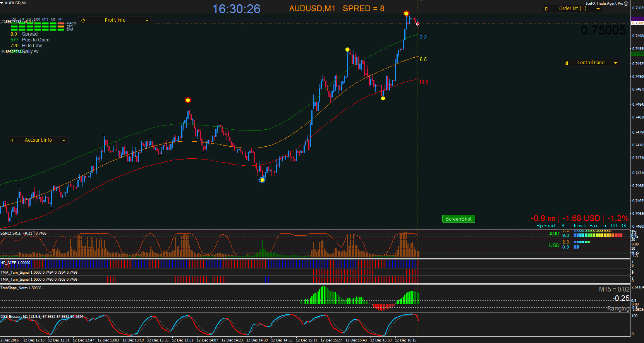This screenshot has height=343, width=644.
Task: Click the USD currency strength label
Action: (554, 245)
